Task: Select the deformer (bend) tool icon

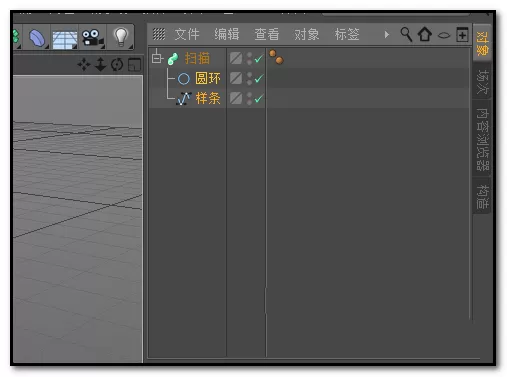Action: click(37, 37)
